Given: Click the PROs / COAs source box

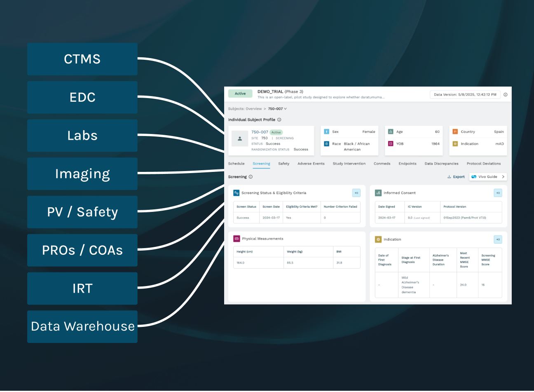Looking at the screenshot, I should [x=82, y=250].
